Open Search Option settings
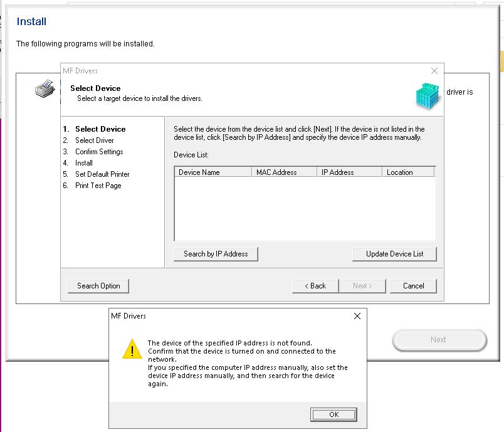Image resolution: width=504 pixels, height=432 pixels. pos(98,286)
